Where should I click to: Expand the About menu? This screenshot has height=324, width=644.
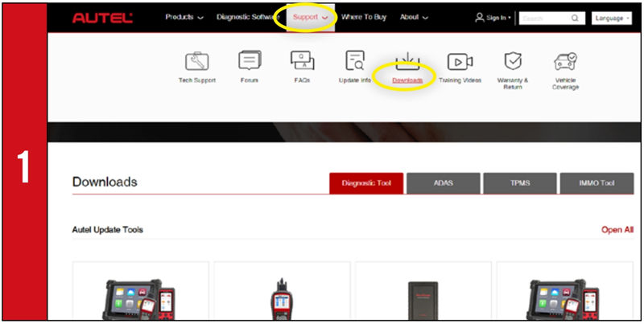(414, 17)
